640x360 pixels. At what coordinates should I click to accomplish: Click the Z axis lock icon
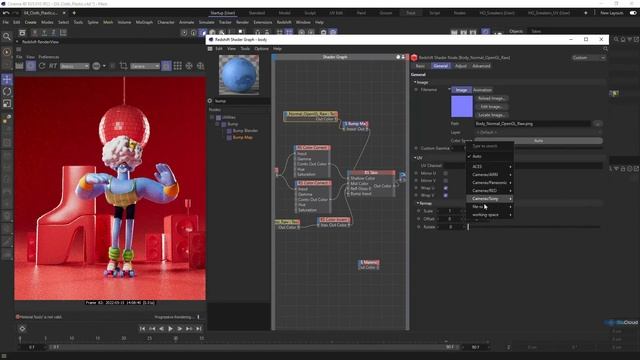coord(53,32)
